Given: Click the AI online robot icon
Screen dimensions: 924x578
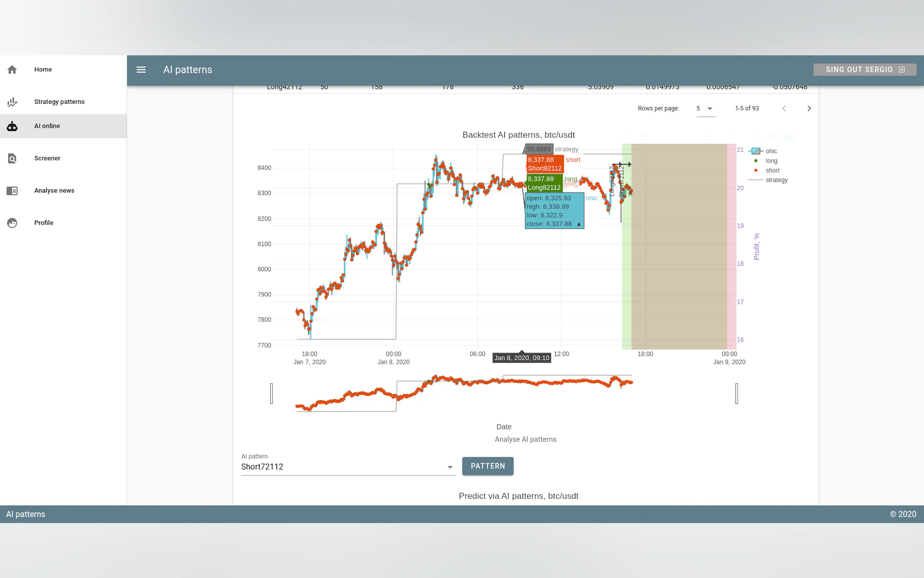Looking at the screenshot, I should pos(12,126).
